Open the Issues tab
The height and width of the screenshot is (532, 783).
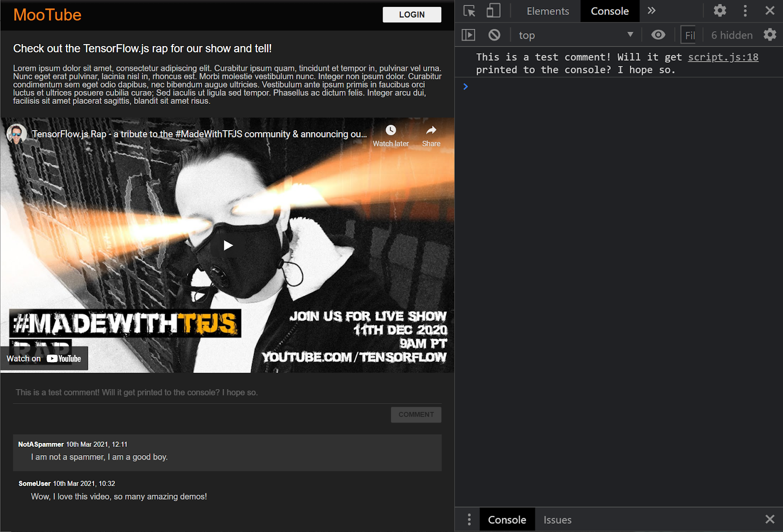(x=557, y=519)
